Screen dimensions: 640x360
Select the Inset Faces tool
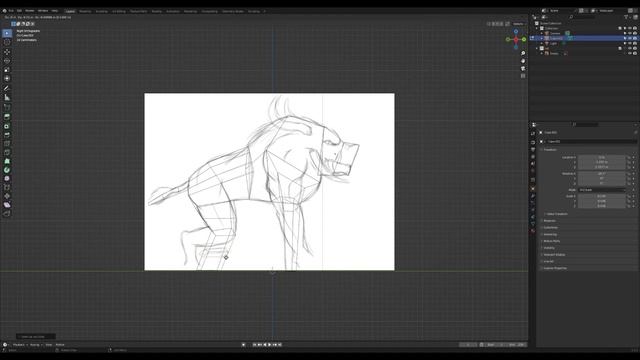(7, 126)
